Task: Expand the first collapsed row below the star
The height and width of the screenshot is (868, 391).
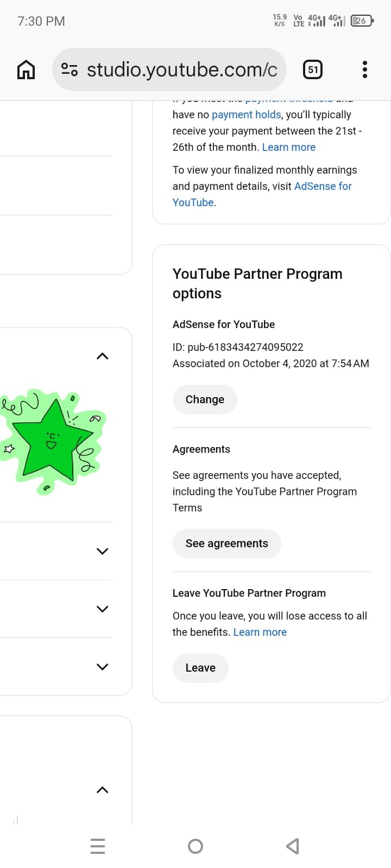Action: point(102,551)
